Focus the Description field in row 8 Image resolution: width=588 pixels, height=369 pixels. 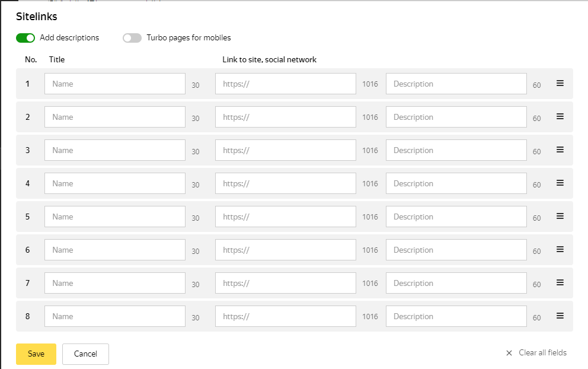(x=456, y=316)
